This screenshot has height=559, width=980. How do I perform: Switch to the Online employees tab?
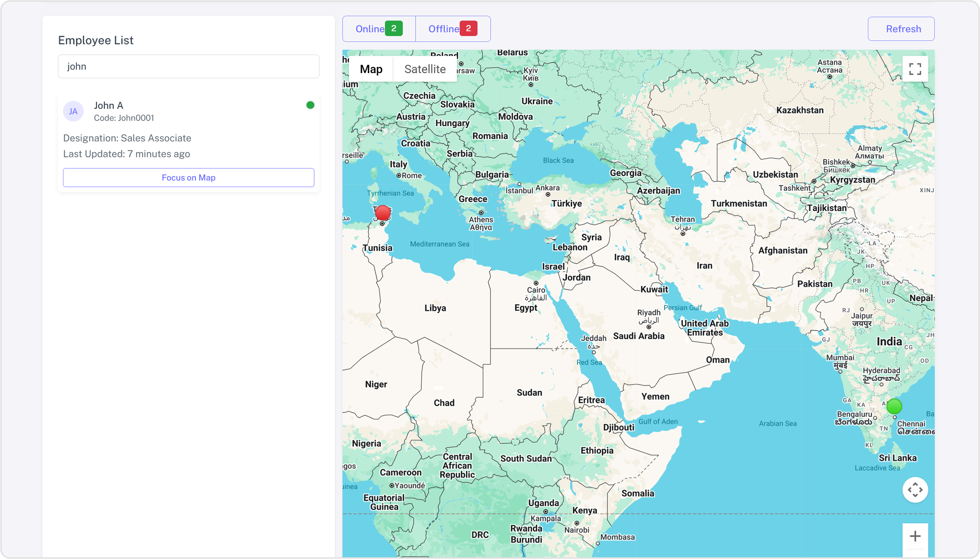[379, 29]
